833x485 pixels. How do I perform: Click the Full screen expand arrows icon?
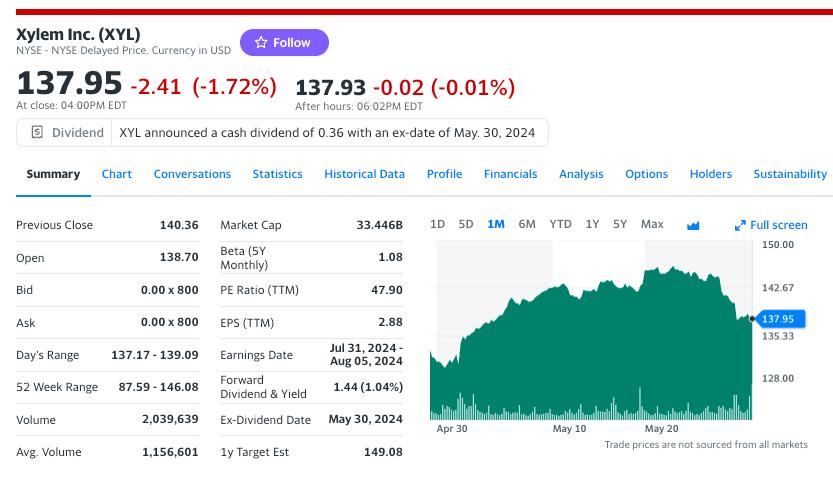tap(740, 225)
